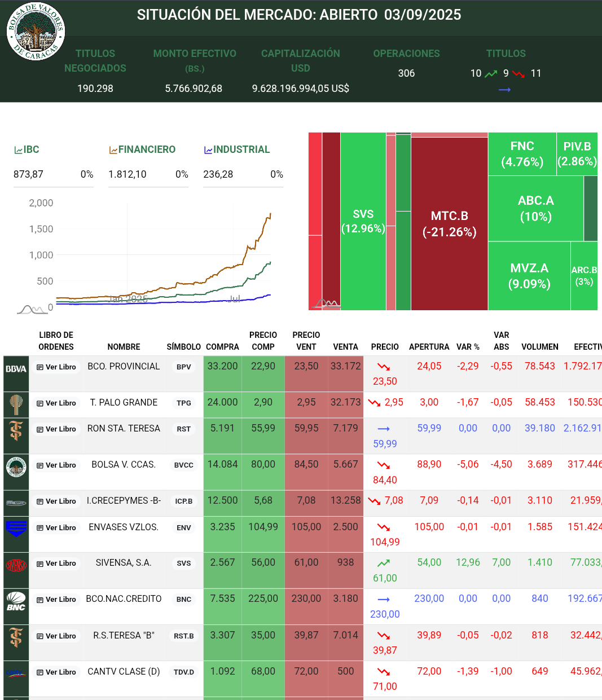Screen dimensions: 602x700
Task: Sort table by VAR % column header
Action: click(x=468, y=347)
